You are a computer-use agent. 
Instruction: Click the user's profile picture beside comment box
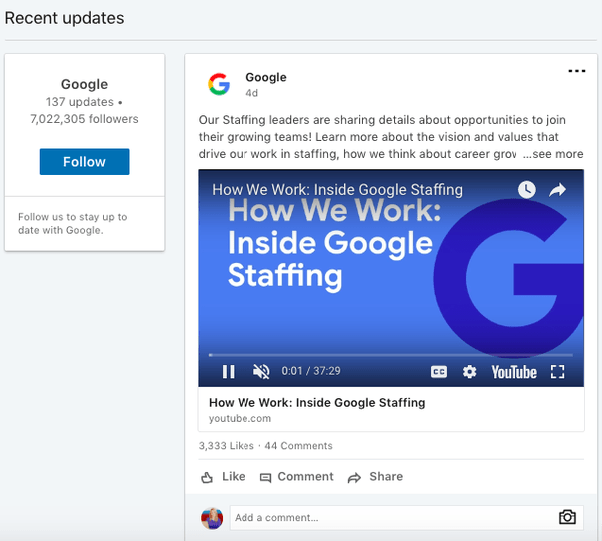[x=212, y=518]
